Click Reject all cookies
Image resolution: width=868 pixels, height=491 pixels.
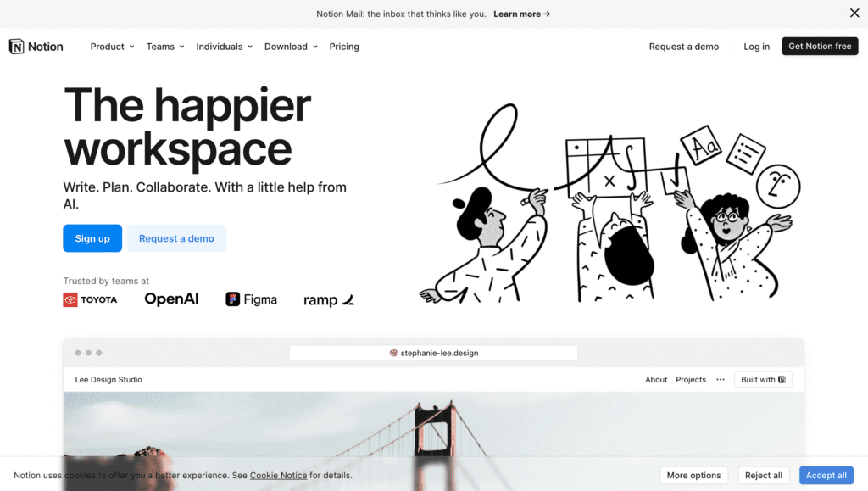point(764,475)
